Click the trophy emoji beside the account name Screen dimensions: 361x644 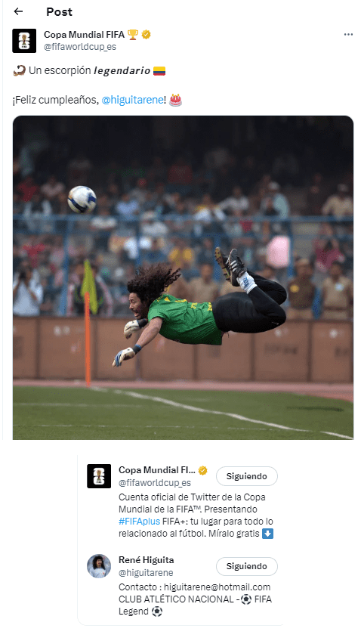(x=132, y=35)
